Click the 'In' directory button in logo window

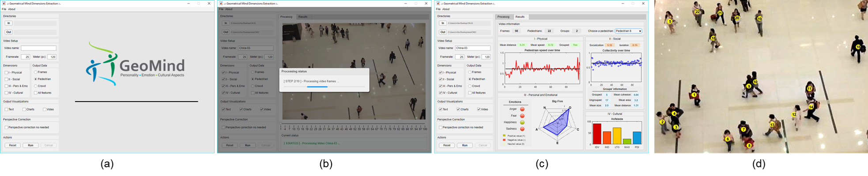pyautogui.click(x=8, y=23)
